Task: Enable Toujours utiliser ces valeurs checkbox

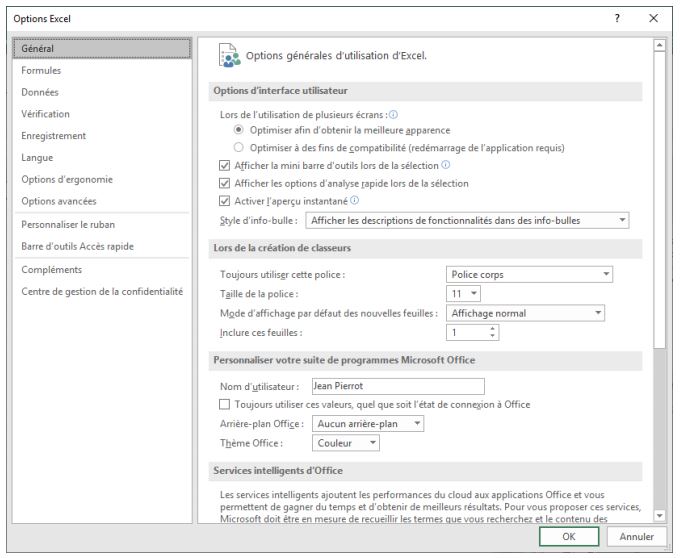Action: (x=224, y=404)
